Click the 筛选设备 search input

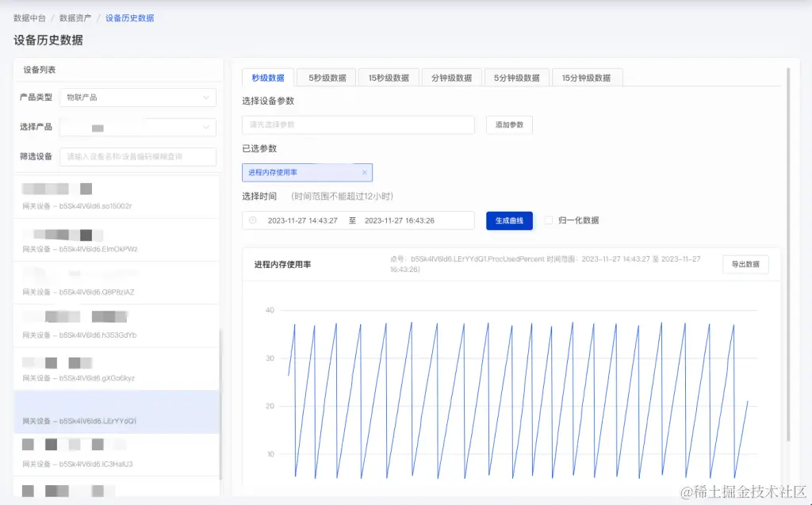137,157
